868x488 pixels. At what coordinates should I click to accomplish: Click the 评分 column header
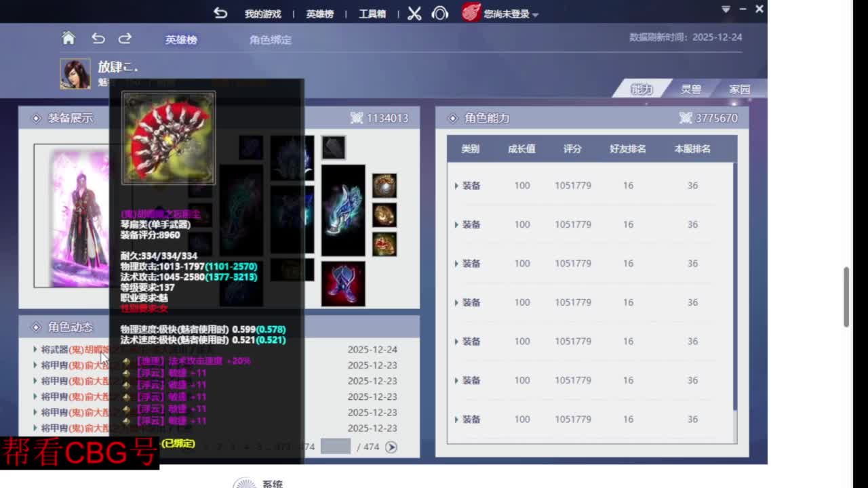(572, 149)
